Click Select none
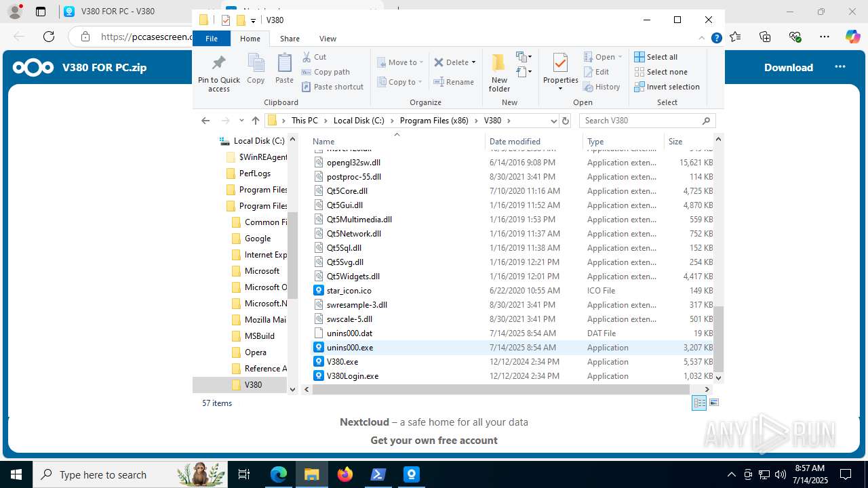Viewport: 868px width, 488px height. [660, 72]
